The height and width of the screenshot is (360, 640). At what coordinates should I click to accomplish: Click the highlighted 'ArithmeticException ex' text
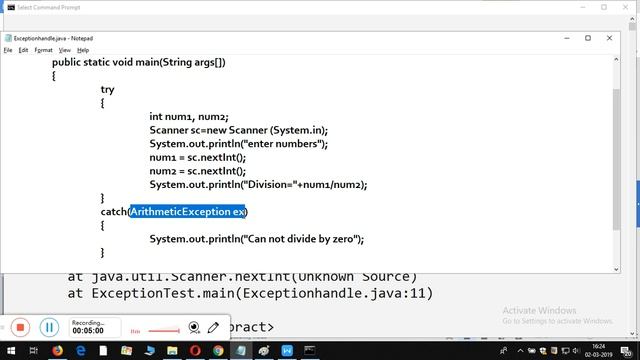coord(187,212)
